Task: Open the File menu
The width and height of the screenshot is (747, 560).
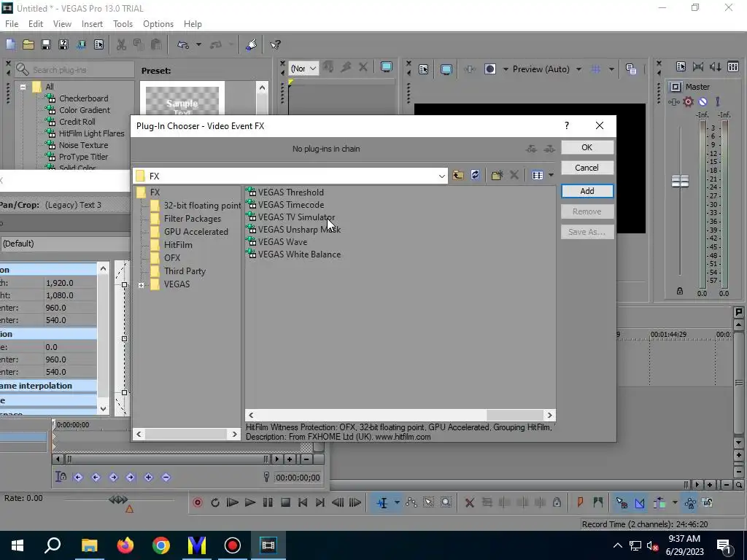Action: (12, 24)
